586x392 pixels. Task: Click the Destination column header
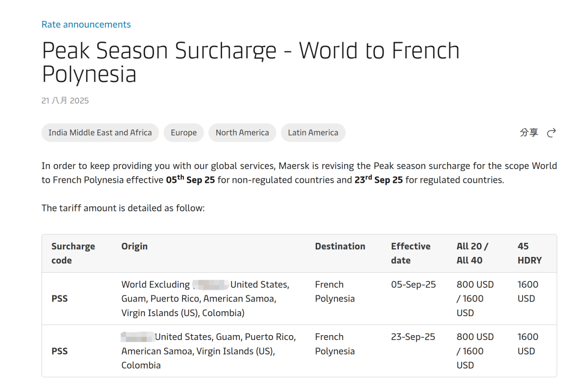(x=340, y=246)
